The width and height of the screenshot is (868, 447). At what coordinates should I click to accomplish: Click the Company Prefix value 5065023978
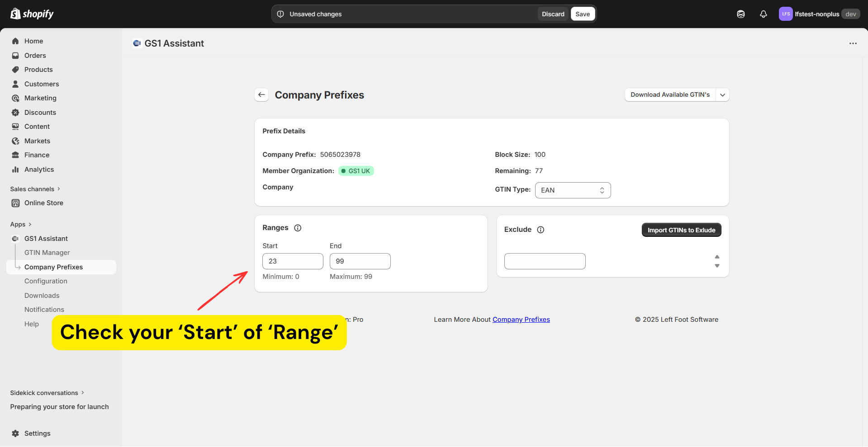pos(340,155)
